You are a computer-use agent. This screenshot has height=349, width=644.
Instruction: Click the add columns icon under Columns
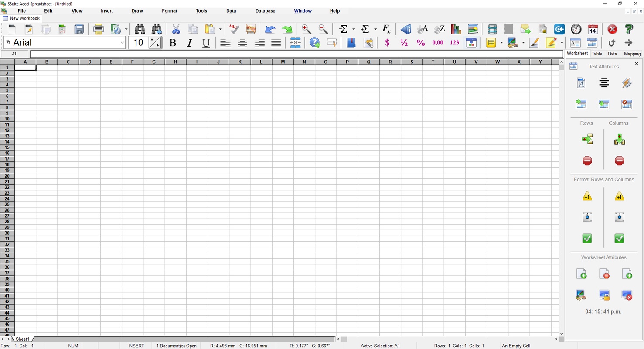pos(619,140)
